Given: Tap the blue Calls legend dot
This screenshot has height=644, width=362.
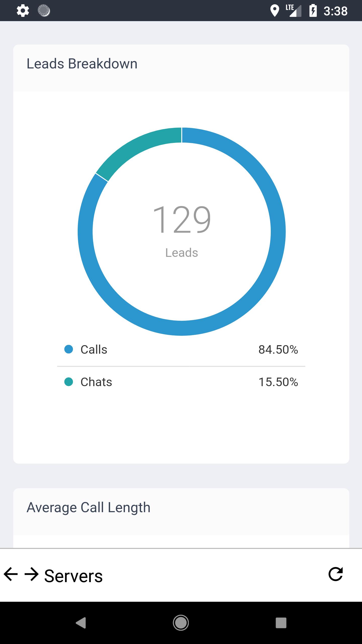Looking at the screenshot, I should pyautogui.click(x=69, y=349).
